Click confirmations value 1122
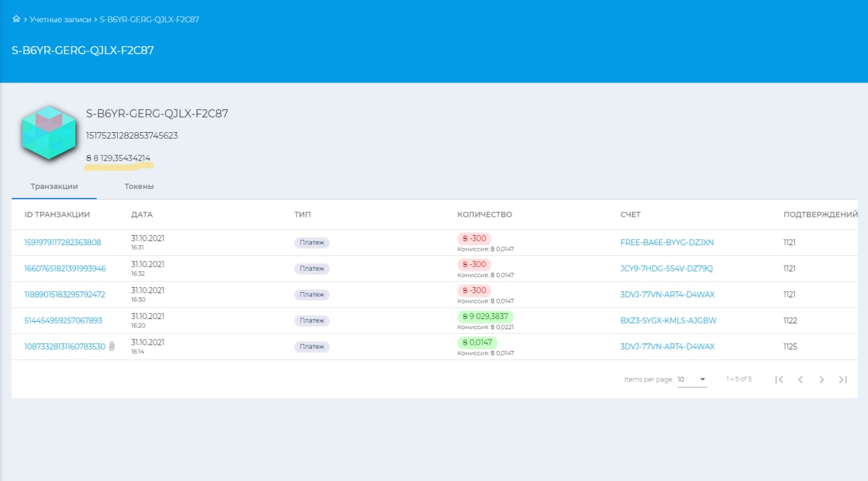Image resolution: width=868 pixels, height=481 pixels. [x=790, y=320]
